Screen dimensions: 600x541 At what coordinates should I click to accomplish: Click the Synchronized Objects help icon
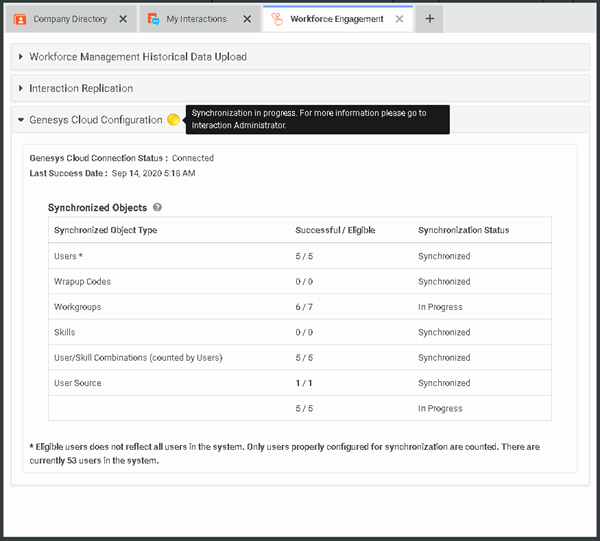158,208
